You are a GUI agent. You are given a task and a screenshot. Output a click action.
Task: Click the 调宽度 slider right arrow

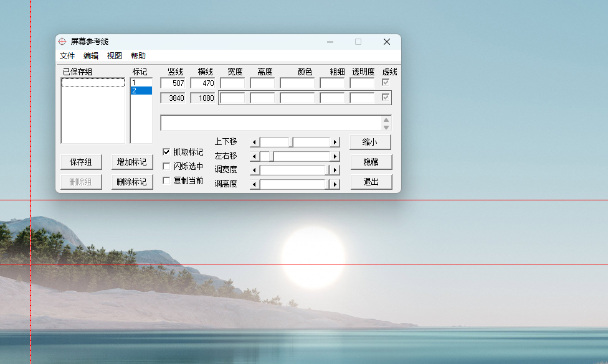335,170
